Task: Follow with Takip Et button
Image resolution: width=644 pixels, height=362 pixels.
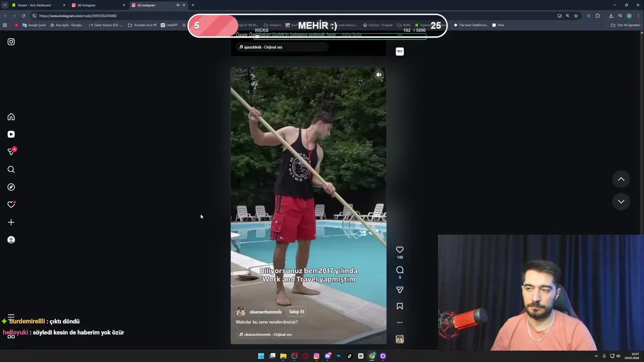Action: tap(296, 312)
